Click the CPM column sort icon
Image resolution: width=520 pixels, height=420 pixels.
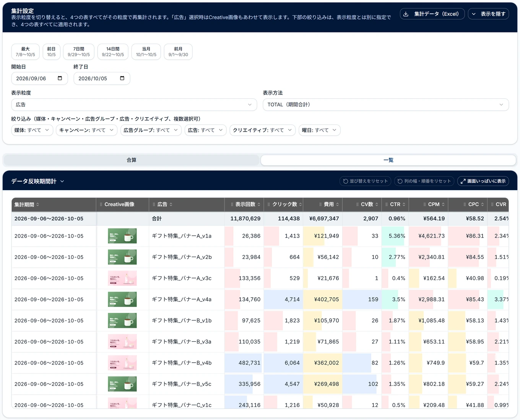coord(443,205)
